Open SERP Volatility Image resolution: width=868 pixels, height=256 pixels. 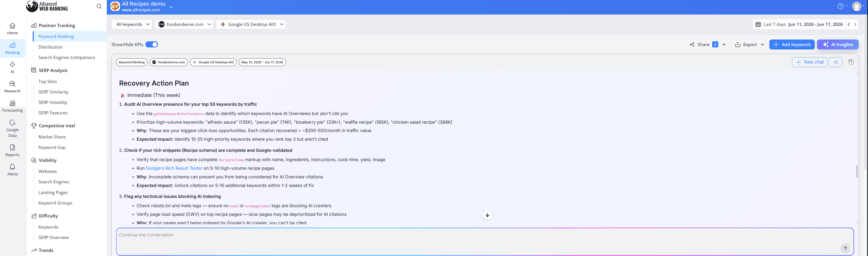[x=53, y=102]
